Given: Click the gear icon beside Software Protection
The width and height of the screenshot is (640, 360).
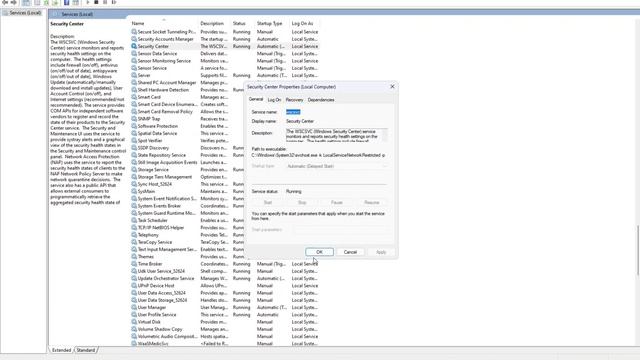Looking at the screenshot, I should click(134, 126).
